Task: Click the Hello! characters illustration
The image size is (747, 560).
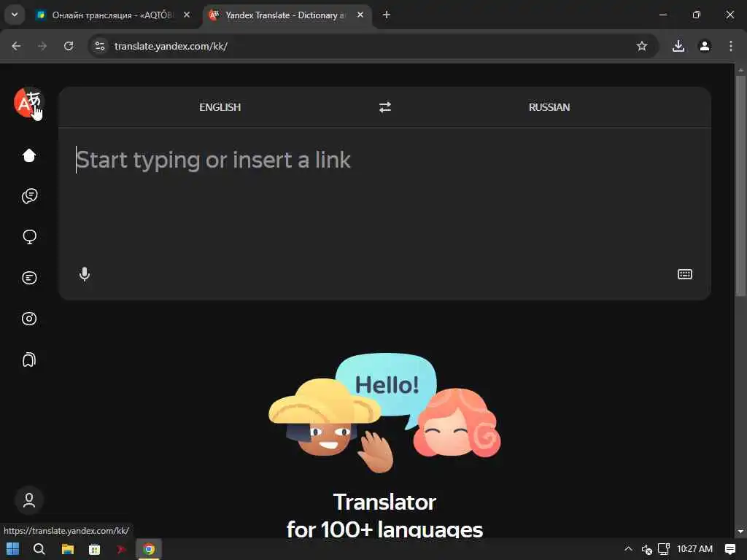Action: (385, 413)
